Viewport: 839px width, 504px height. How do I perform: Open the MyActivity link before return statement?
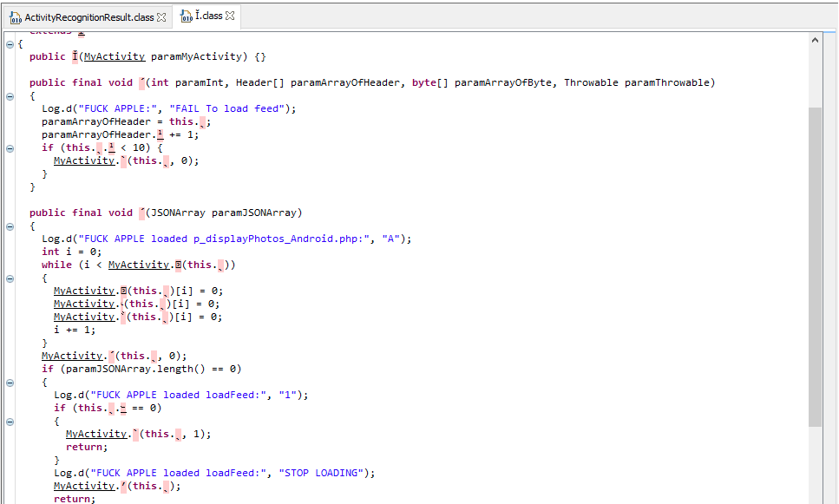pos(84,486)
